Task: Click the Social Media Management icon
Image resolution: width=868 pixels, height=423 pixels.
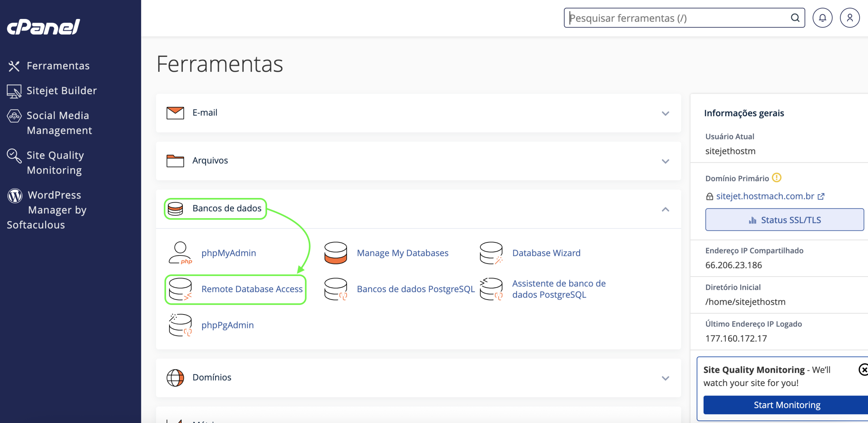Action: pyautogui.click(x=14, y=116)
